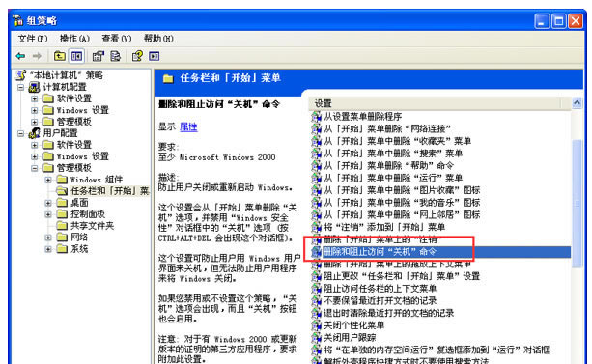
Task: Click the “本地计算机” 策略 root icon
Action: tap(21, 75)
